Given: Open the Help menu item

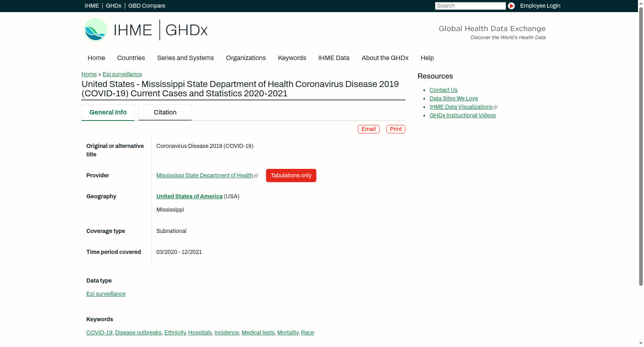Looking at the screenshot, I should tap(427, 58).
